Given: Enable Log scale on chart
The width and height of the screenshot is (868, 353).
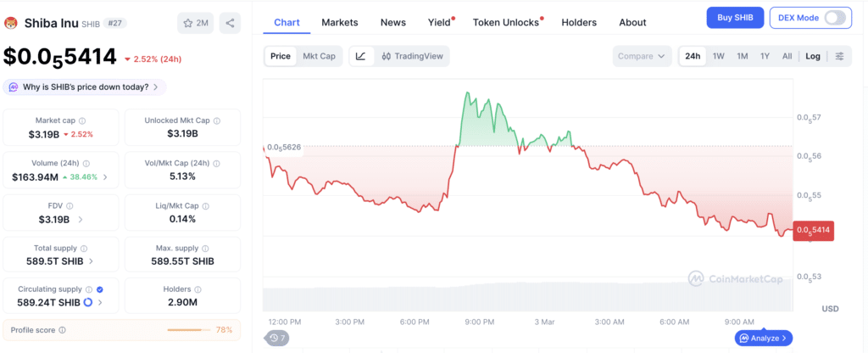Looking at the screenshot, I should [x=813, y=56].
